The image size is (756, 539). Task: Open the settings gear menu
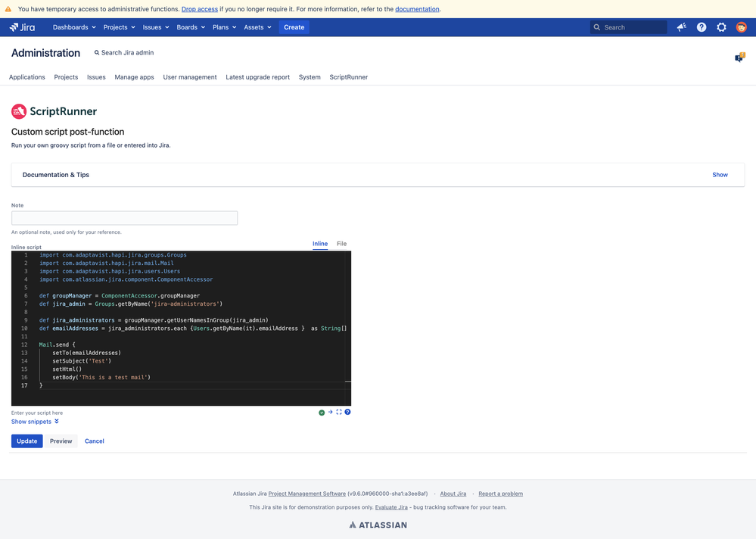coord(721,27)
